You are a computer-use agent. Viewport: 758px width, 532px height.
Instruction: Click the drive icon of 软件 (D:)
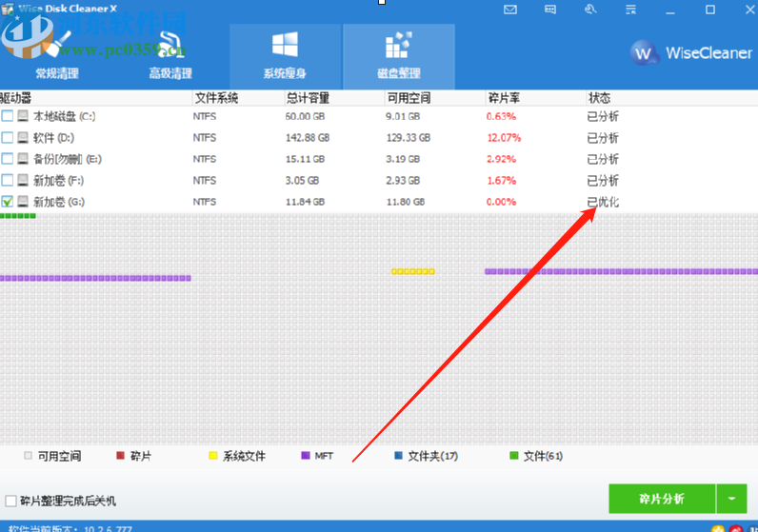click(23, 138)
